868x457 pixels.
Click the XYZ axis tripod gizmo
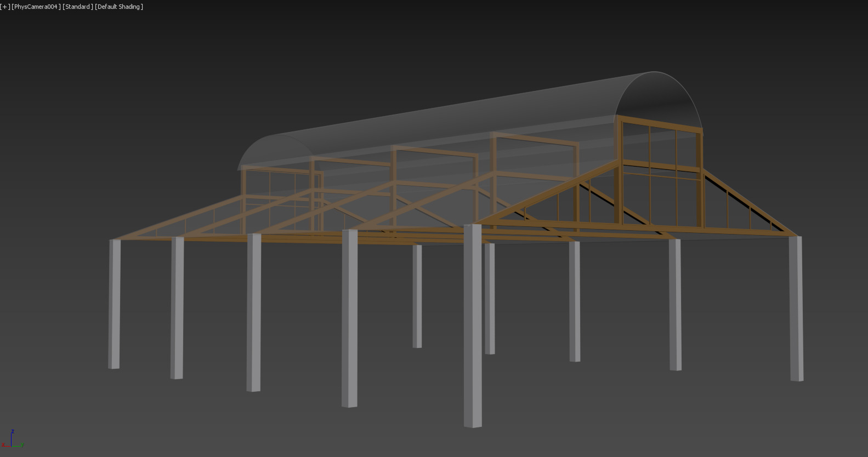12,439
